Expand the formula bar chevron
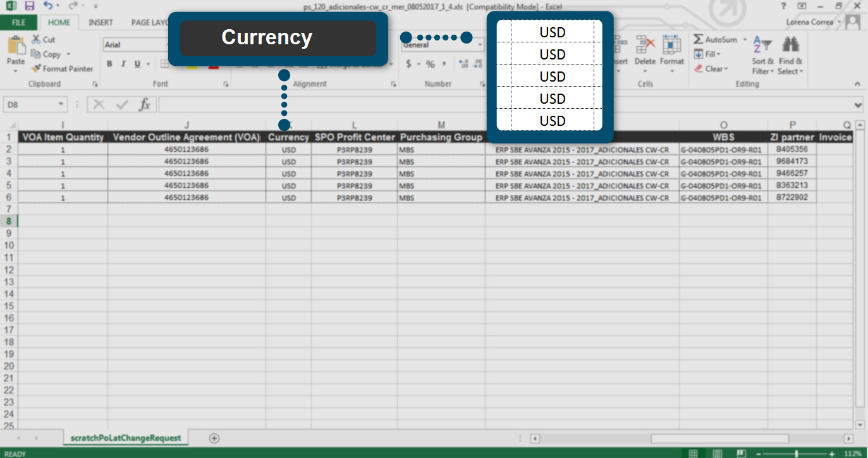868x458 pixels. [x=858, y=104]
